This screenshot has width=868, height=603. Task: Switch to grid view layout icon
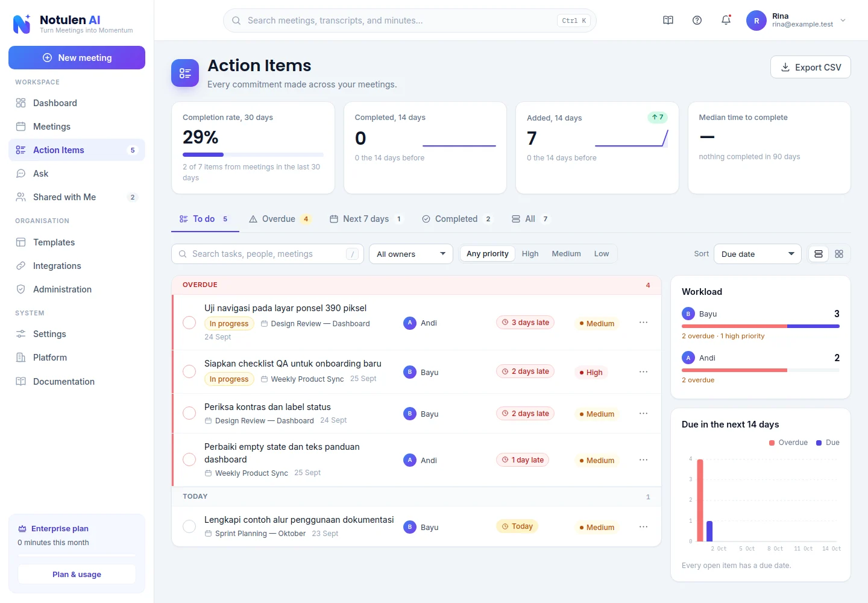839,254
